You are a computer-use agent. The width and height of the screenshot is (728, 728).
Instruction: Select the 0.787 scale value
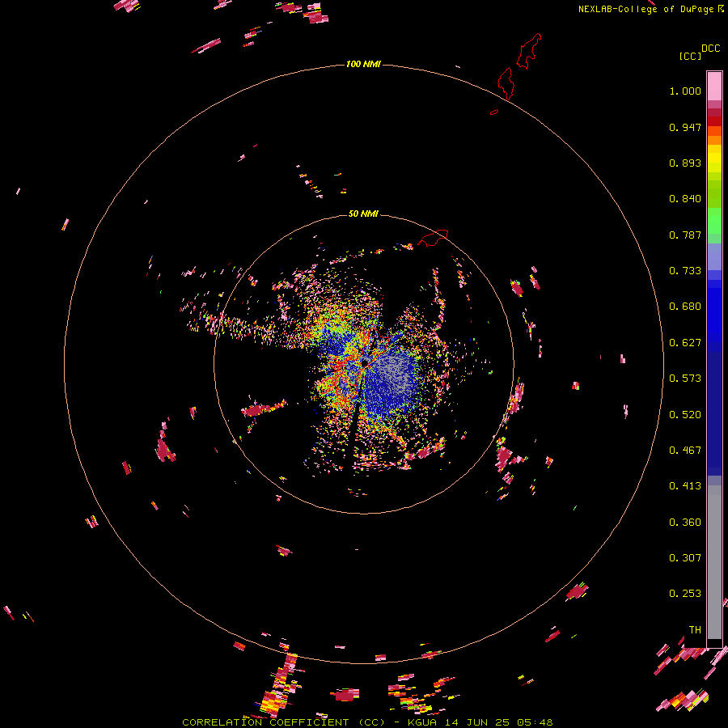click(x=685, y=235)
